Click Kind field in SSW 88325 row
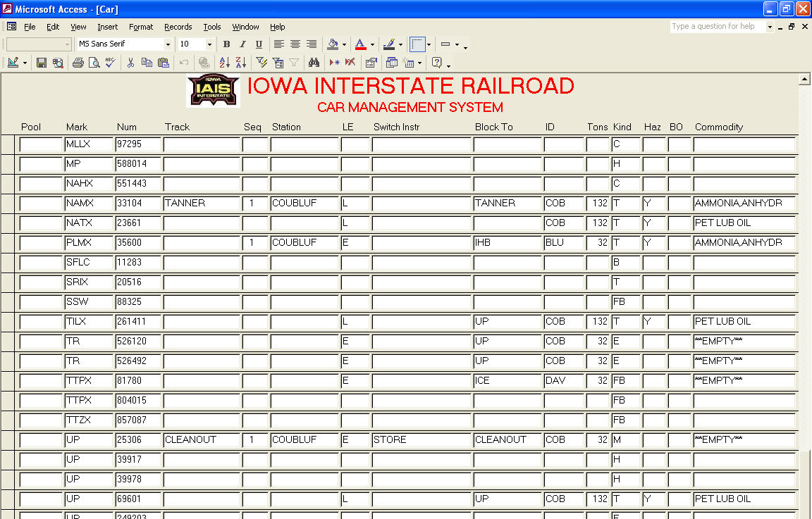The image size is (812, 519). point(626,301)
